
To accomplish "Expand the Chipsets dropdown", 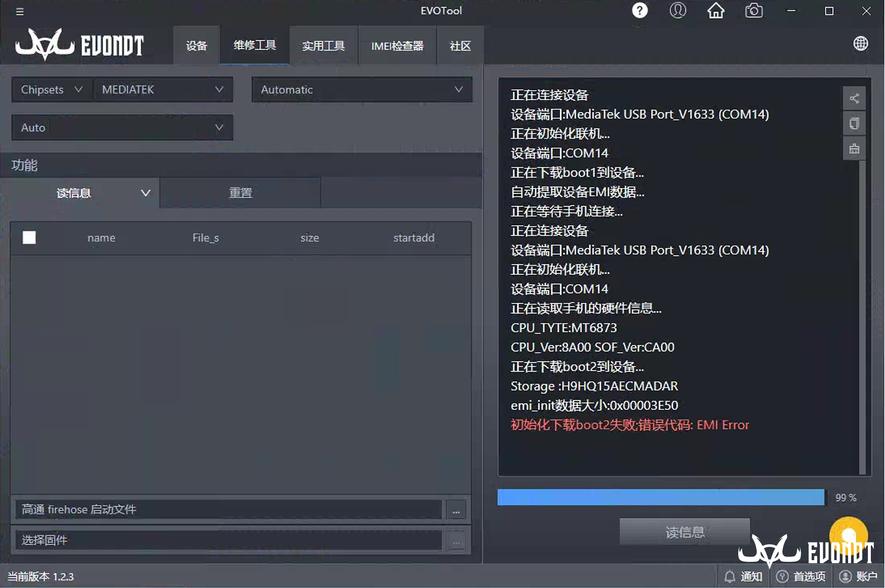I will (x=52, y=90).
